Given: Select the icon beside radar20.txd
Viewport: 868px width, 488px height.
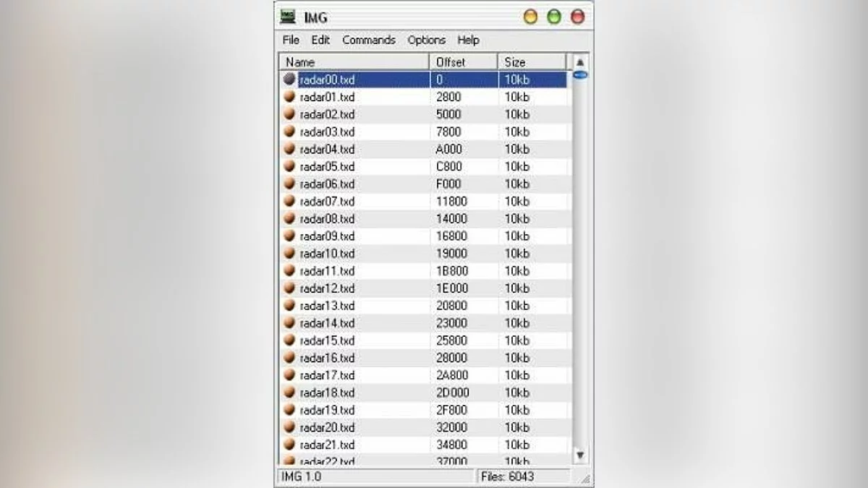Looking at the screenshot, I should (x=289, y=427).
